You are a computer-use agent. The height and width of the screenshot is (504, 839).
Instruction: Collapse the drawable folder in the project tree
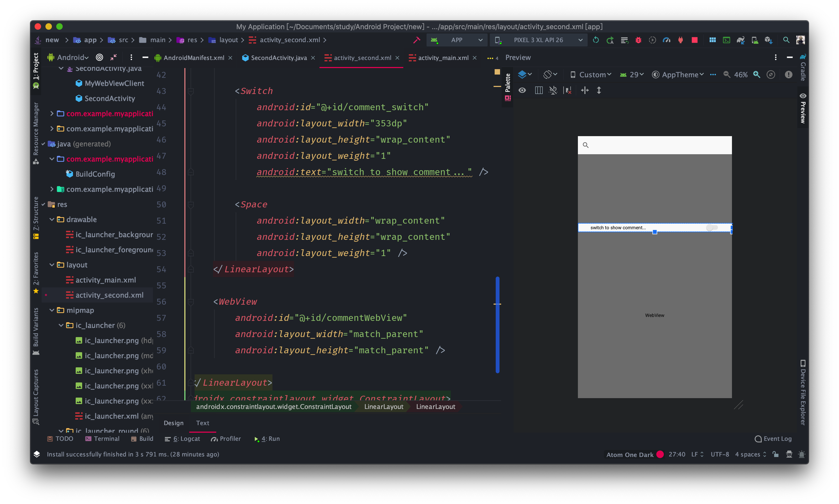pyautogui.click(x=52, y=219)
